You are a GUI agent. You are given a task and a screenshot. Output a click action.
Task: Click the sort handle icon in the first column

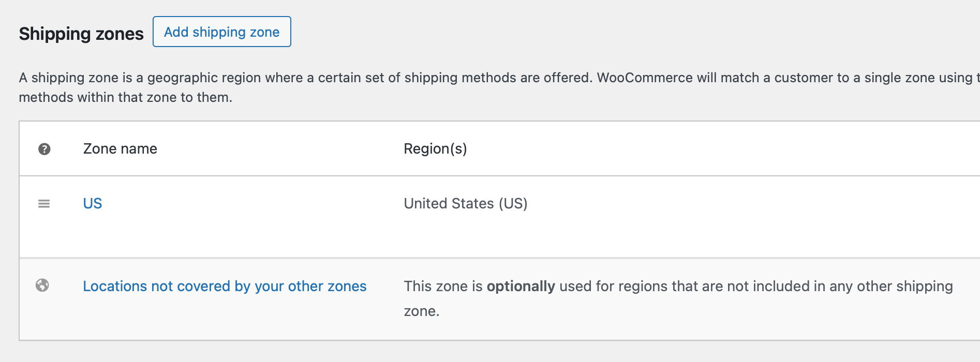[44, 203]
